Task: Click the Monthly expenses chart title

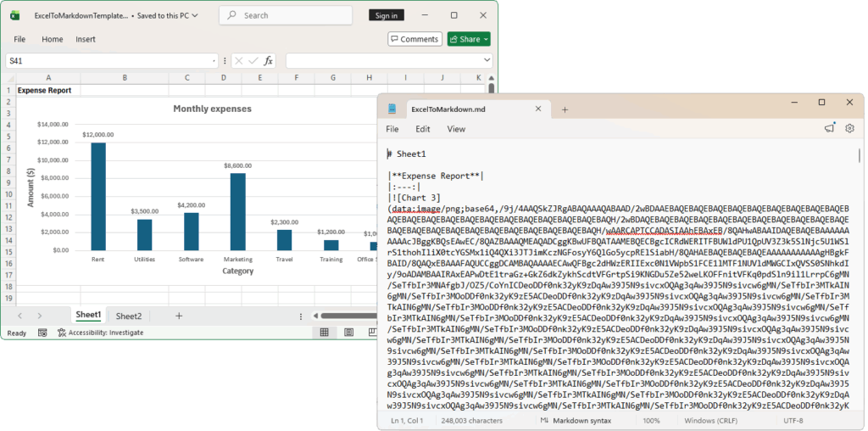Action: tap(212, 109)
